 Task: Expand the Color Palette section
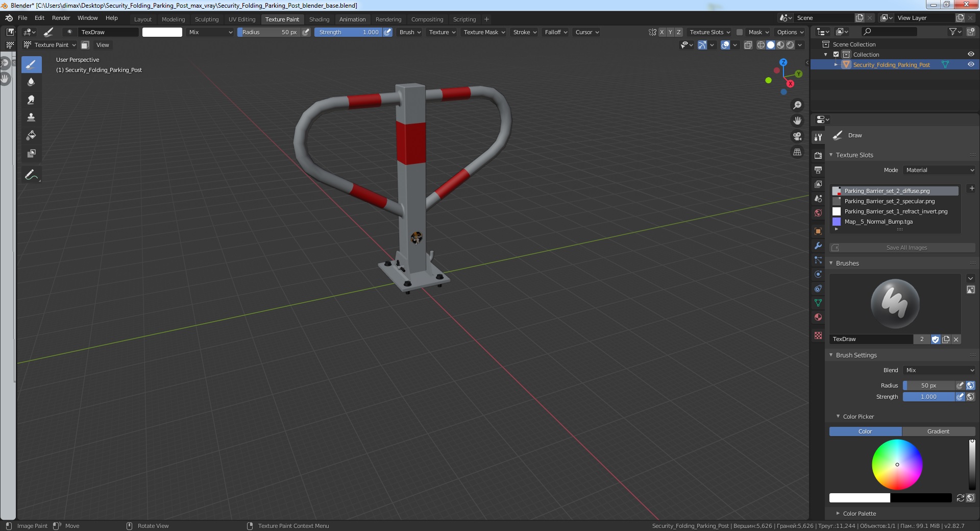click(838, 514)
